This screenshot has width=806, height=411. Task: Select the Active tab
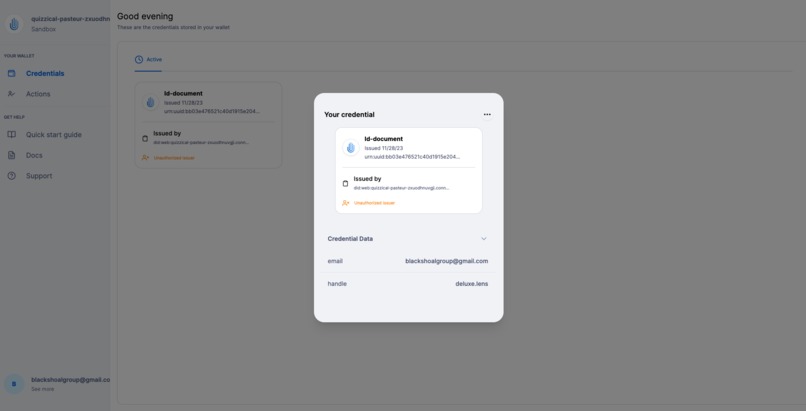click(x=148, y=60)
